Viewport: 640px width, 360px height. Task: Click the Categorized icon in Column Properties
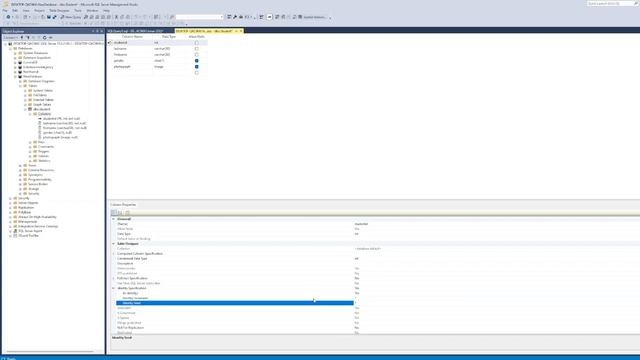114,212
